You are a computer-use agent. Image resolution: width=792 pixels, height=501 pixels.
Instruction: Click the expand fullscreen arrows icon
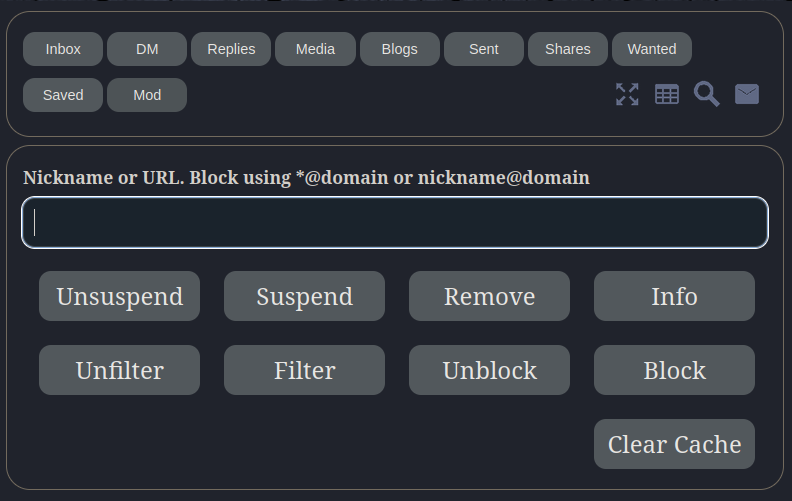[627, 94]
